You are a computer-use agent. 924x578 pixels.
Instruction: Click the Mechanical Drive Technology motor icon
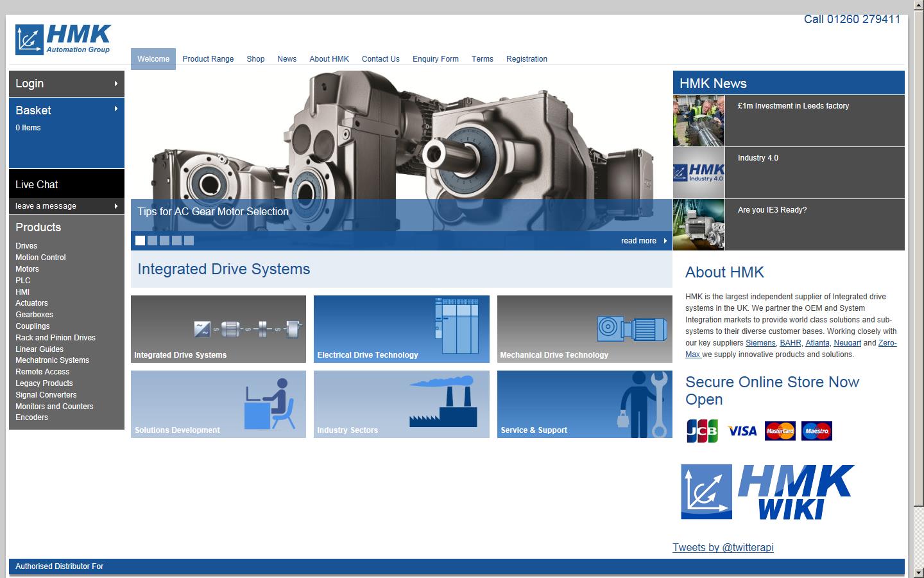[x=632, y=328]
